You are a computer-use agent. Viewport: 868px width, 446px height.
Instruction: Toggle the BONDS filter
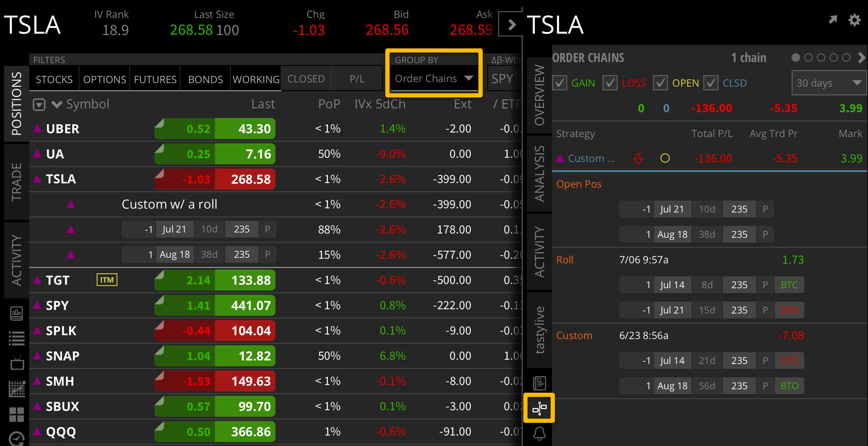(205, 79)
